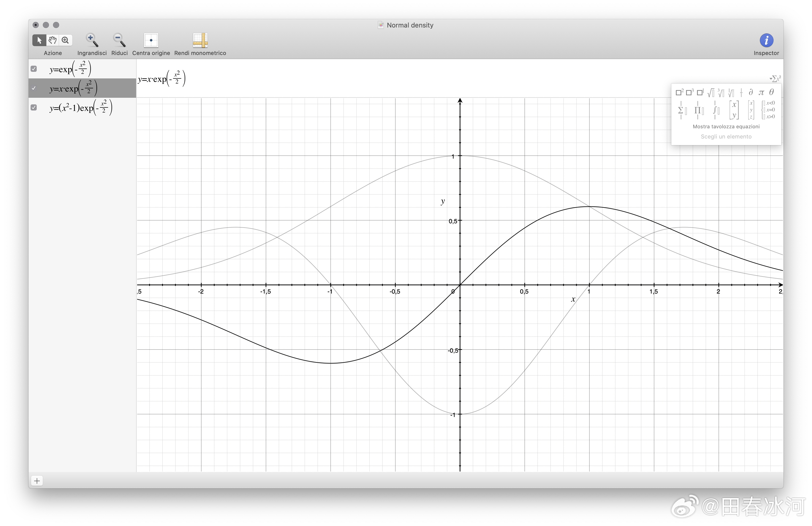Select the hand pan tool
The image size is (812, 526).
coord(52,40)
